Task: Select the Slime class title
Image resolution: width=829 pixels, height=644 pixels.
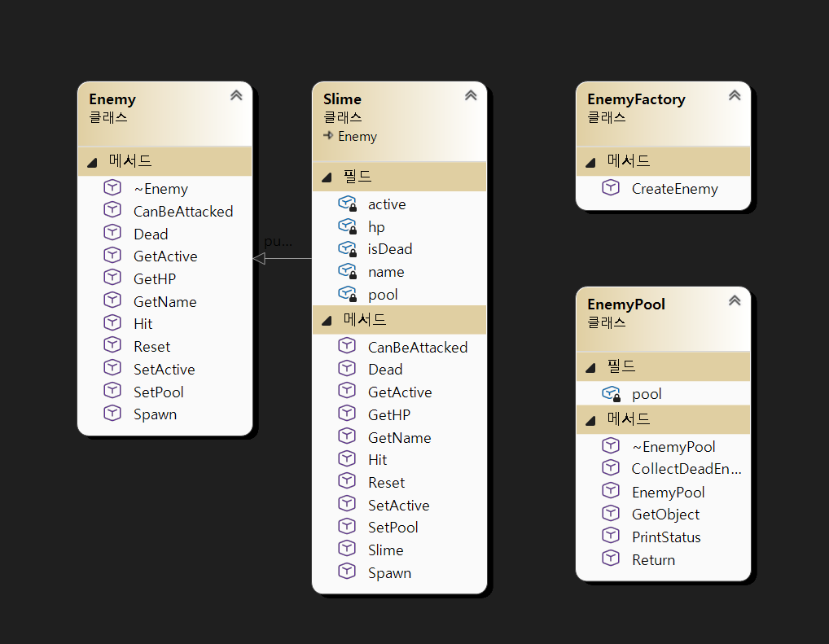Action: point(342,99)
